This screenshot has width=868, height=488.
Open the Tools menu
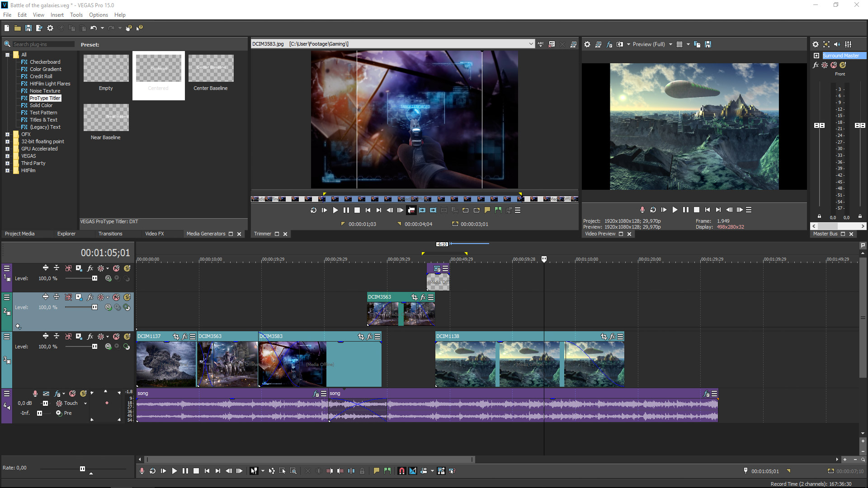click(x=76, y=14)
